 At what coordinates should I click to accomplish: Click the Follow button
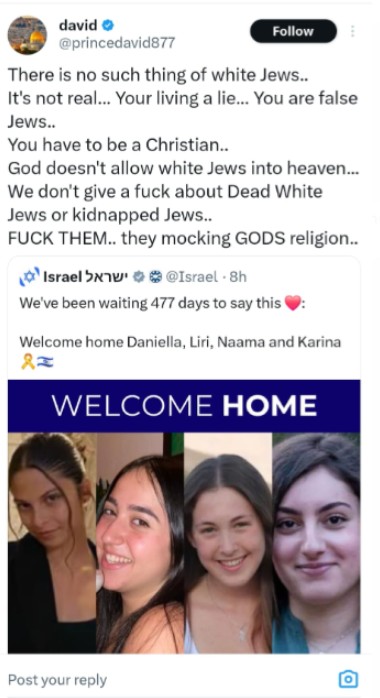[x=293, y=31]
